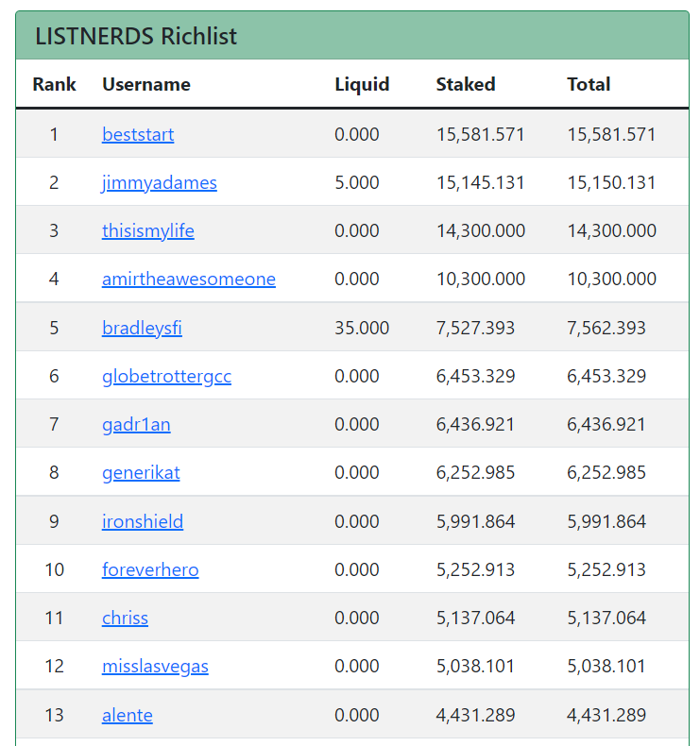Click the Username column header
This screenshot has height=746, width=700.
[x=146, y=84]
